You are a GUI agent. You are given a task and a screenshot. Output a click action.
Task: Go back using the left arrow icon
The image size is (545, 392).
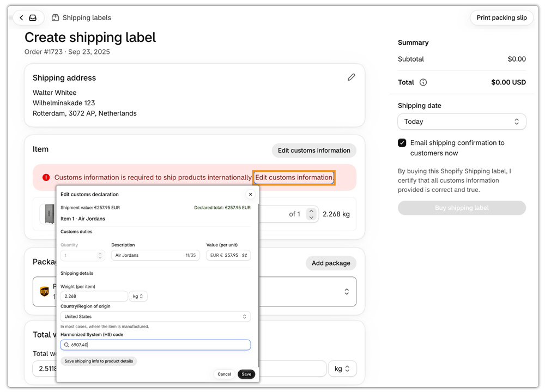(x=22, y=18)
